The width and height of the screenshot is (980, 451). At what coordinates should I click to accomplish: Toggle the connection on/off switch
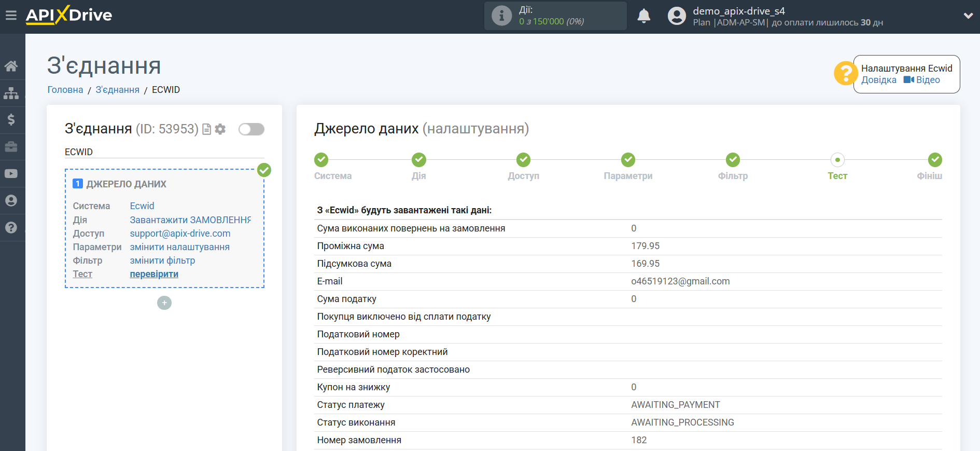251,129
